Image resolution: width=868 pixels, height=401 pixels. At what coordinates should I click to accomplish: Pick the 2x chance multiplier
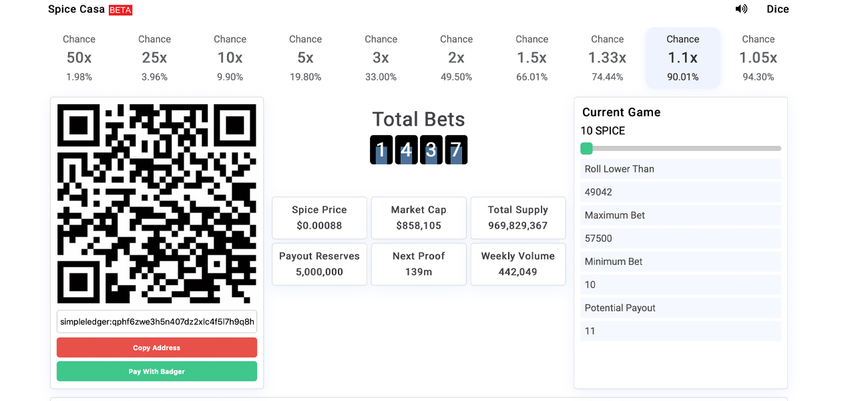pyautogui.click(x=456, y=57)
